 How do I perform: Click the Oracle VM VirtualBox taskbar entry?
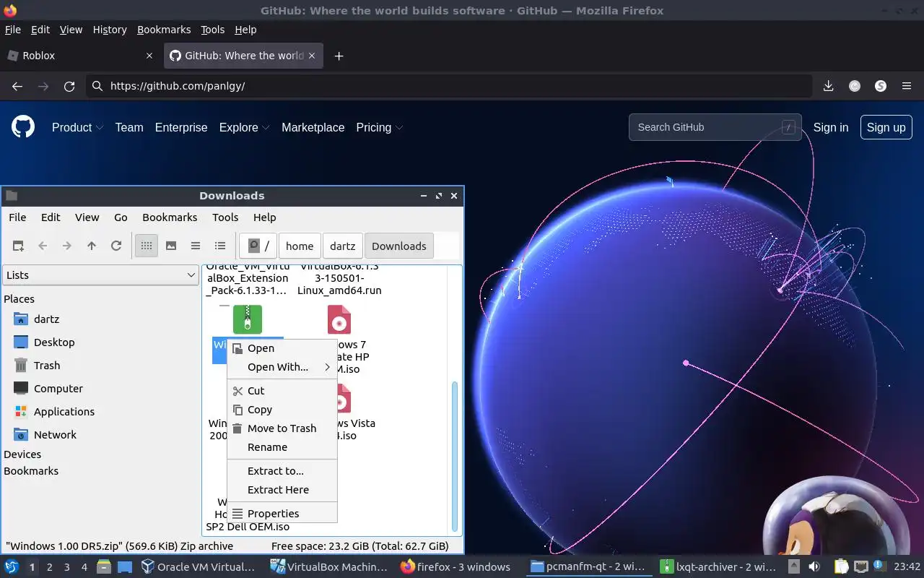click(x=199, y=567)
